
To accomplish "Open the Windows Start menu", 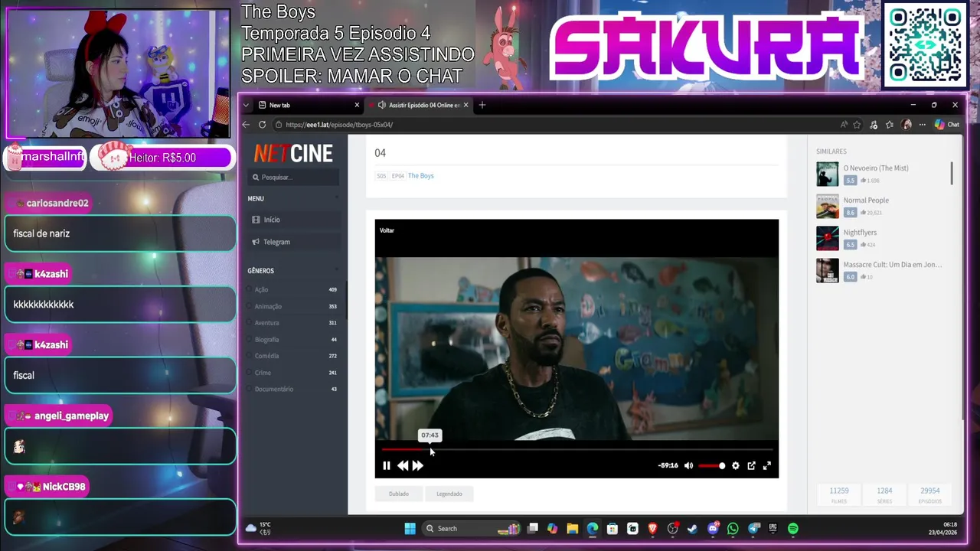I will coord(410,528).
